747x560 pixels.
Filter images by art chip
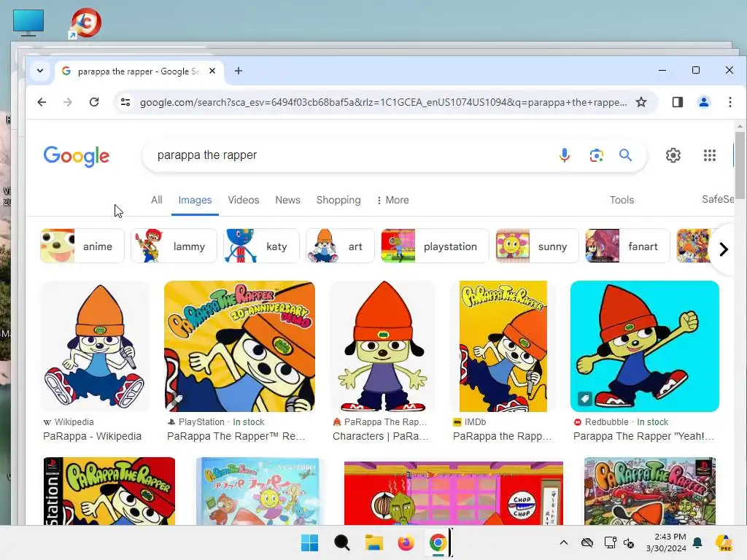340,246
